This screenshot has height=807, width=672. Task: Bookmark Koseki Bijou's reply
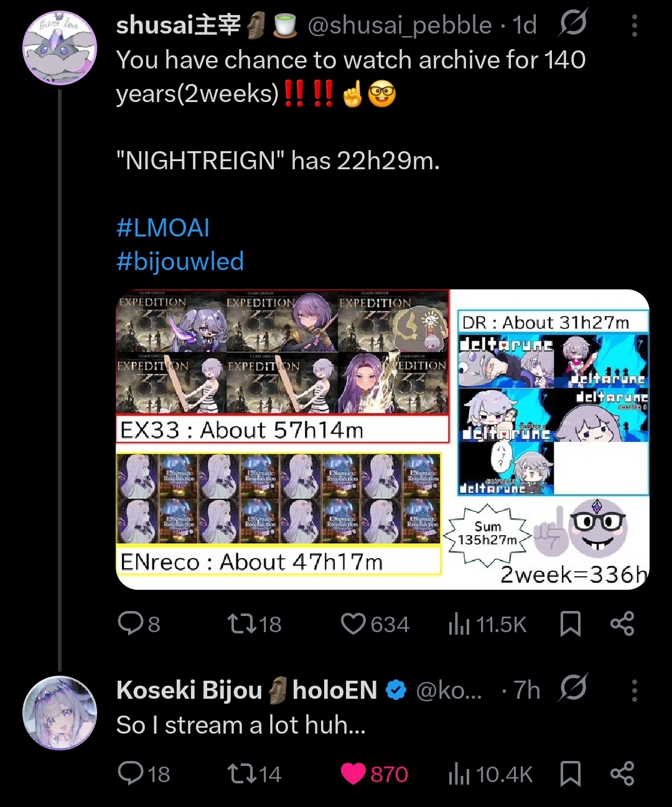point(571,773)
